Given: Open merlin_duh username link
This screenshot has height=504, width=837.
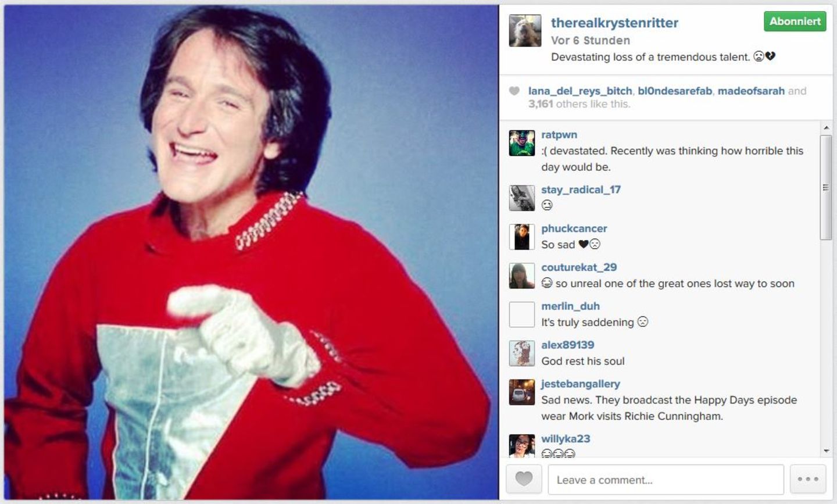Looking at the screenshot, I should pos(570,306).
